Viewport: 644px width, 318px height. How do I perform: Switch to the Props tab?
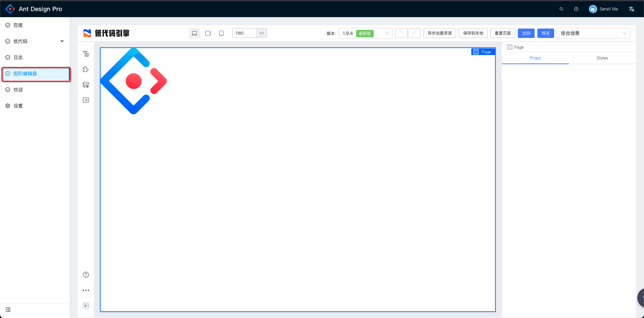click(535, 58)
